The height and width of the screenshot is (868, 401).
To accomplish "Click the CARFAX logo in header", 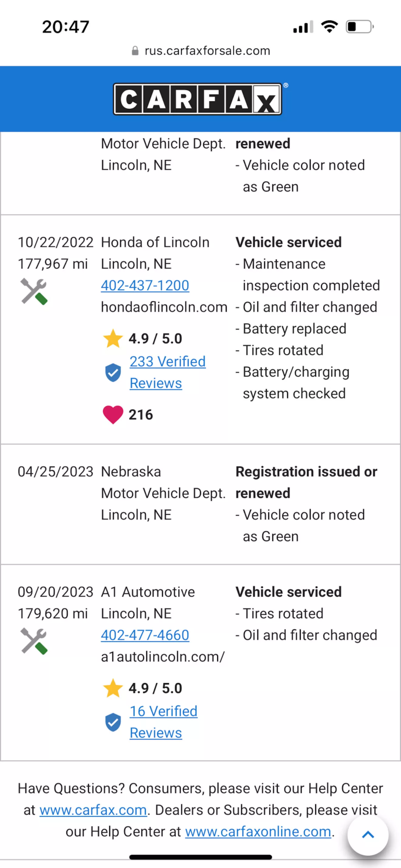I will [x=198, y=99].
